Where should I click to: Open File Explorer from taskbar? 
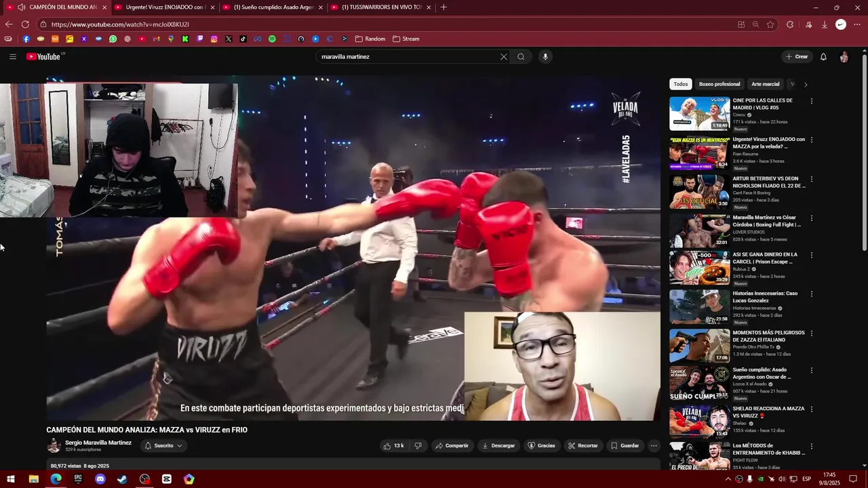coord(33,479)
